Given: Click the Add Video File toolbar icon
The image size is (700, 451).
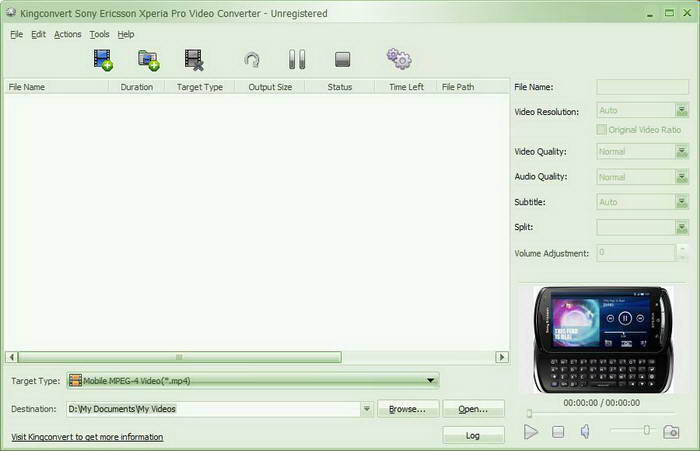Looking at the screenshot, I should 103,60.
